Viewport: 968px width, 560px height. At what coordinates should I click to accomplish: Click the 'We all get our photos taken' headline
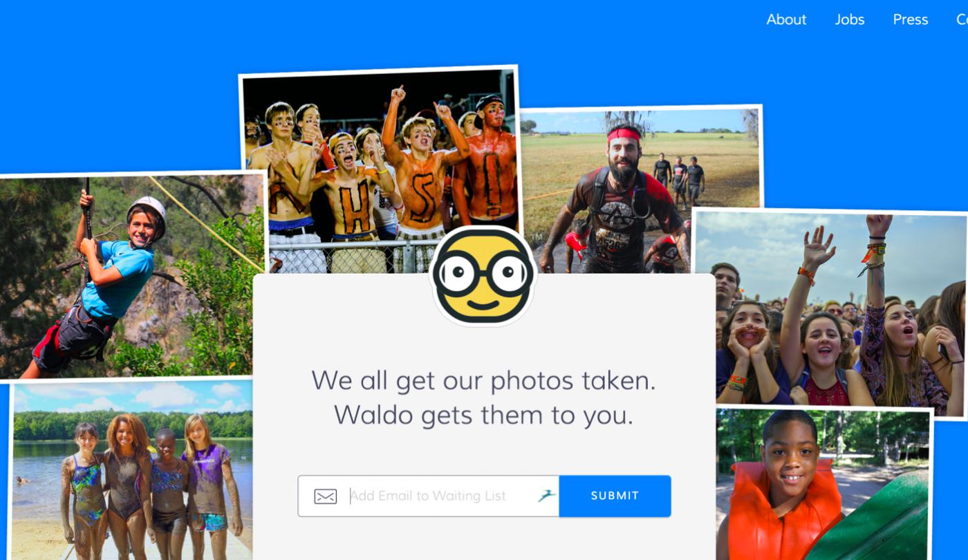click(483, 380)
